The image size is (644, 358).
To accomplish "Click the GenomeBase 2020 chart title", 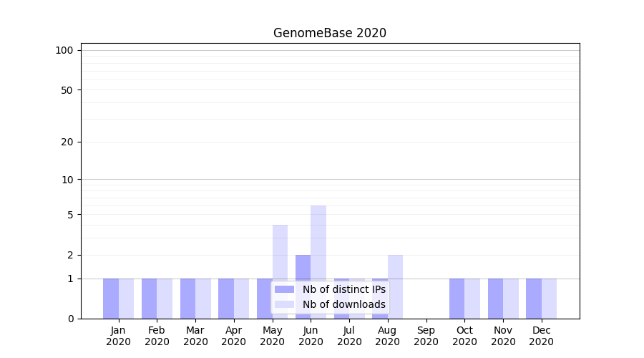I will pyautogui.click(x=330, y=33).
